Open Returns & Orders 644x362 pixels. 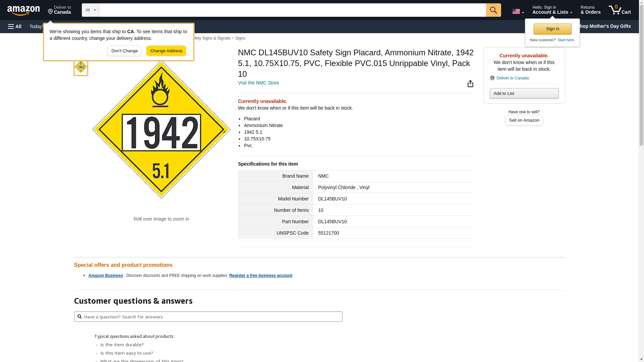590,10
